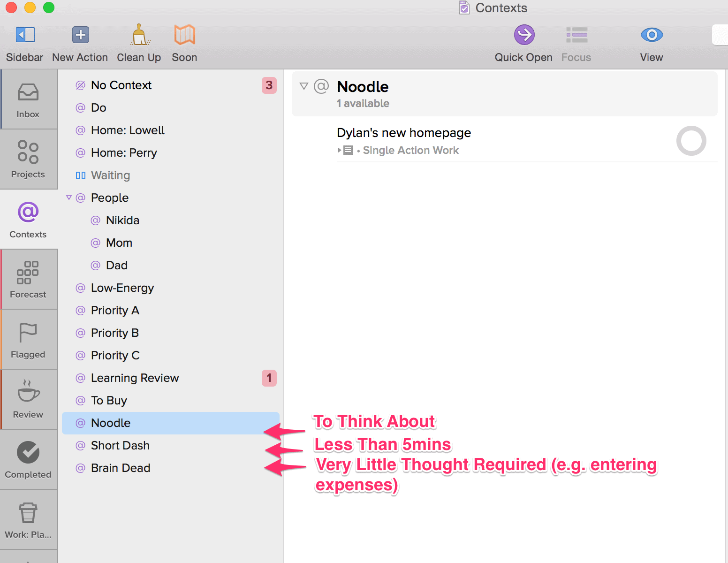Image resolution: width=728 pixels, height=563 pixels.
Task: Click the @ icon next to Priority A
Action: click(x=81, y=311)
